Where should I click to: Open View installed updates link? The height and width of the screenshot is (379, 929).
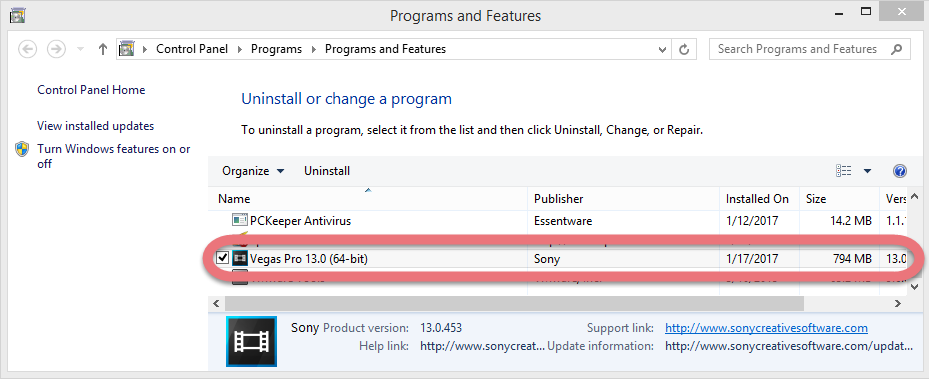(x=95, y=126)
